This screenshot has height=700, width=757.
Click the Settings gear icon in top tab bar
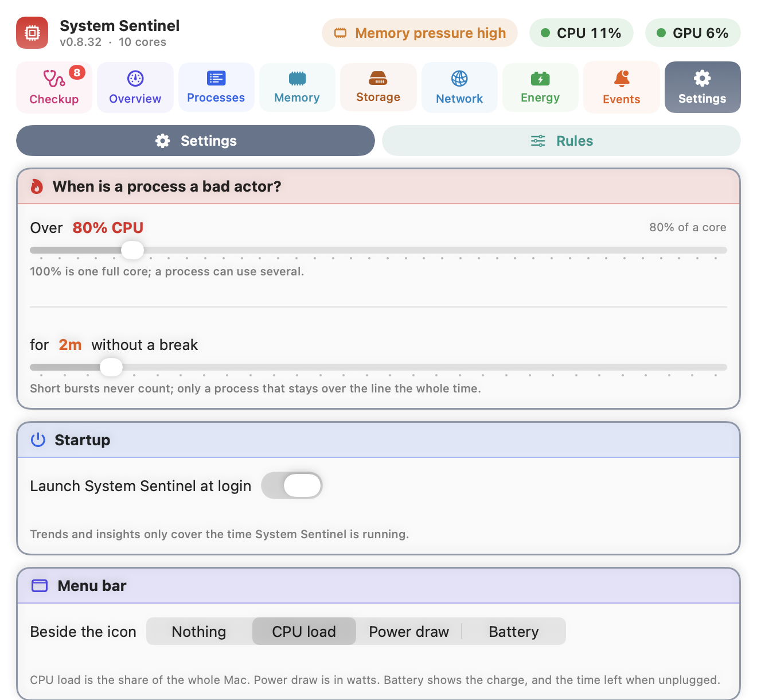(x=703, y=78)
